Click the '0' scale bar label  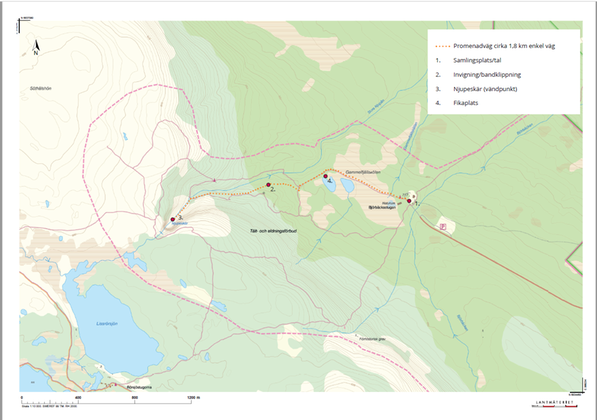pyautogui.click(x=22, y=398)
